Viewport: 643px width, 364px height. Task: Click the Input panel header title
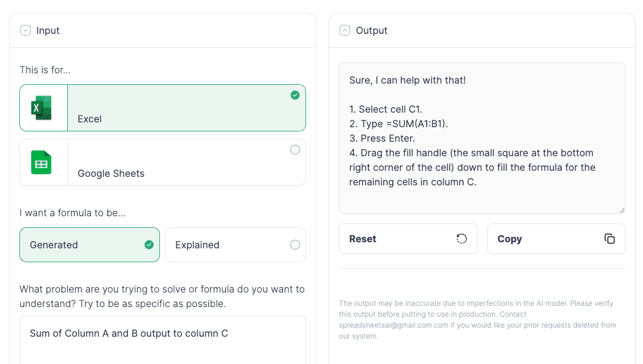[48, 30]
